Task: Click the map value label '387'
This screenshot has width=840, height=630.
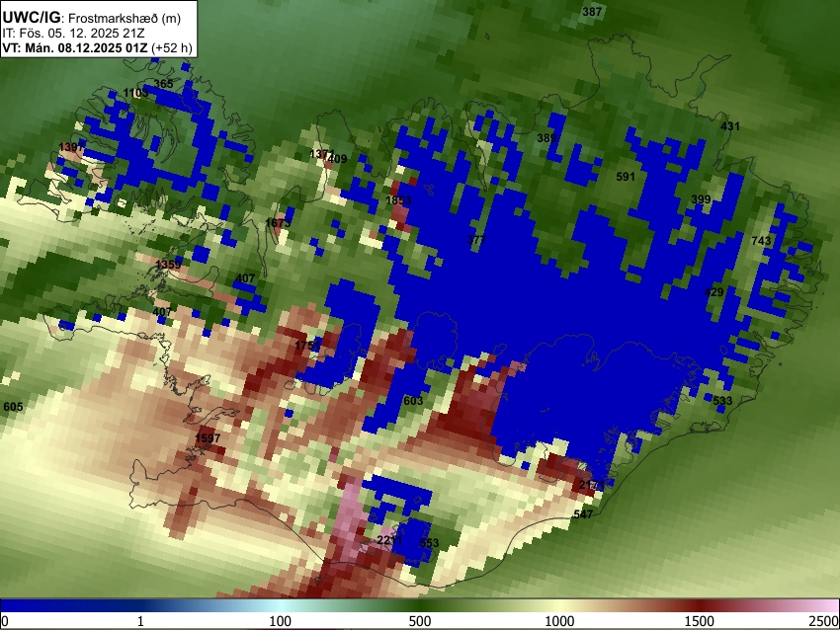Action: point(592,11)
